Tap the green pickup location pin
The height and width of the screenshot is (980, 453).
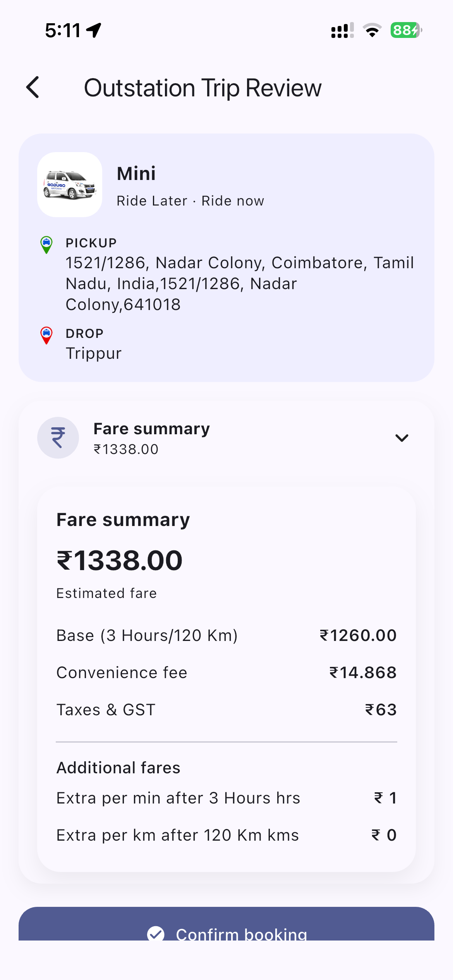[x=46, y=245]
